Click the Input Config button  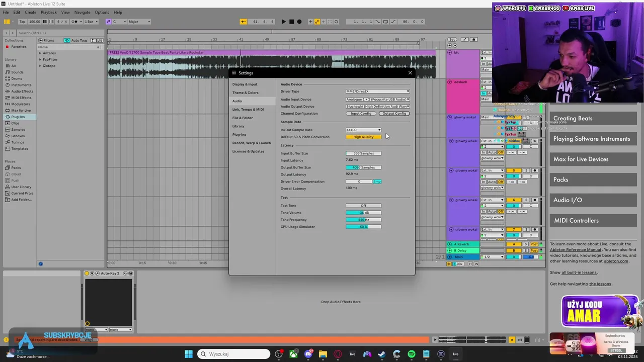pyautogui.click(x=361, y=114)
